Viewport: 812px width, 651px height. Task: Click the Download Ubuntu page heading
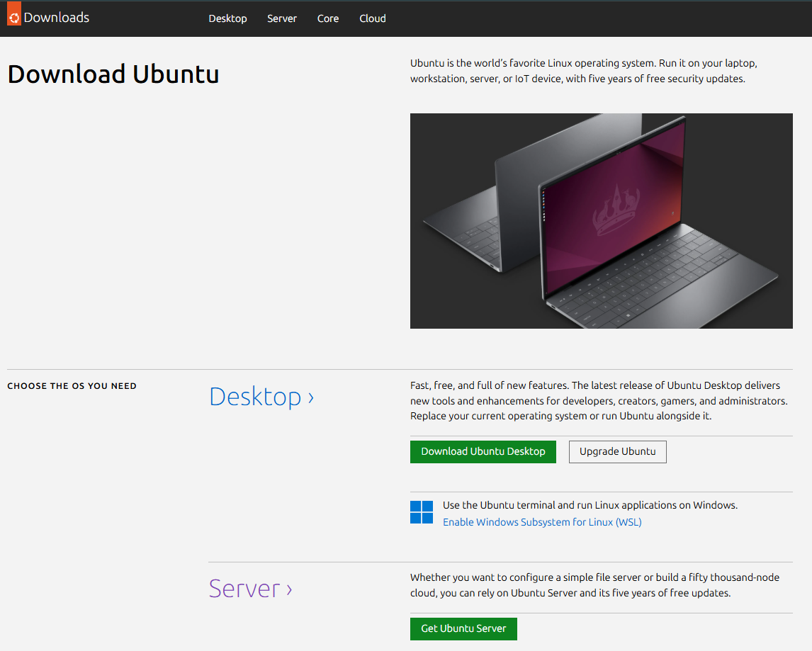click(113, 74)
